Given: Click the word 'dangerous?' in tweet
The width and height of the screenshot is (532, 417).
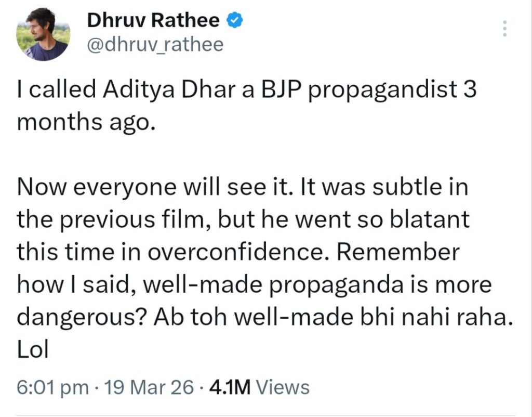Looking at the screenshot, I should 81,316.
